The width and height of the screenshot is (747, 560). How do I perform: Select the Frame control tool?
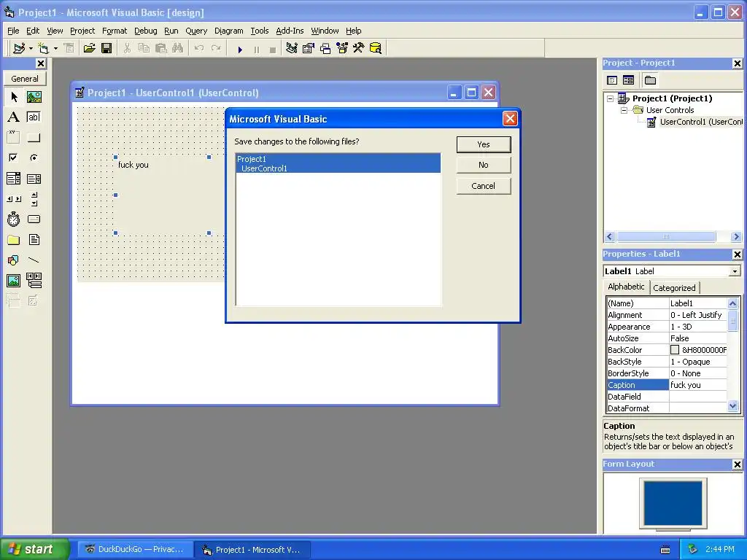[x=14, y=138]
